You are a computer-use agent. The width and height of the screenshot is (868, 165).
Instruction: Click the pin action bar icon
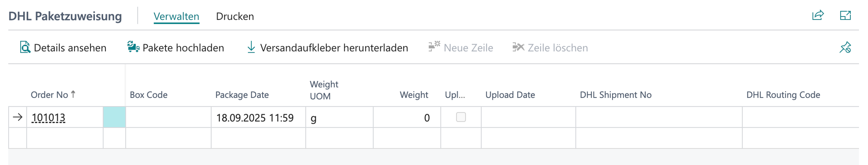pos(845,47)
